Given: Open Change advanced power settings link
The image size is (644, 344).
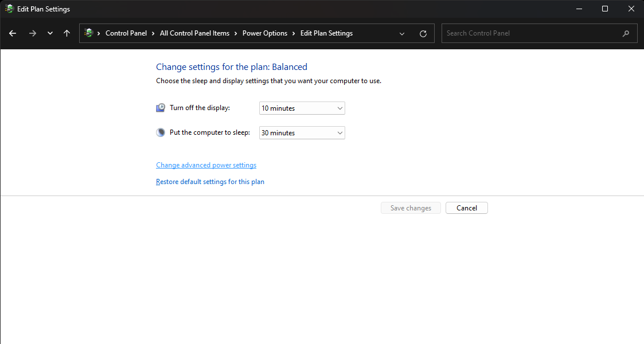Looking at the screenshot, I should coord(206,165).
